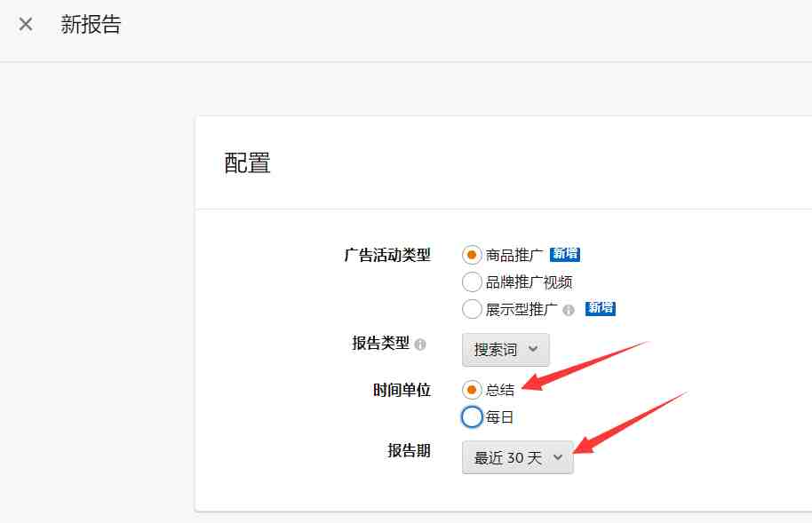812x523 pixels.
Task: Close the 新报告 page with the X icon
Action: [26, 24]
